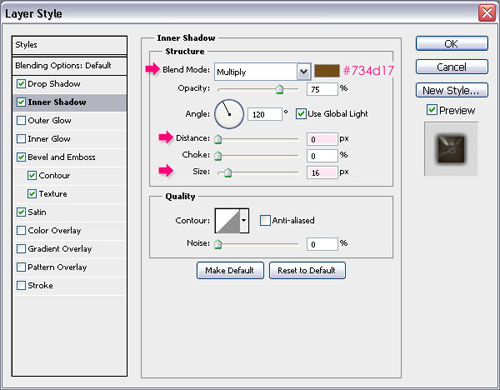Select the Pattern Overlay style label

tap(57, 267)
